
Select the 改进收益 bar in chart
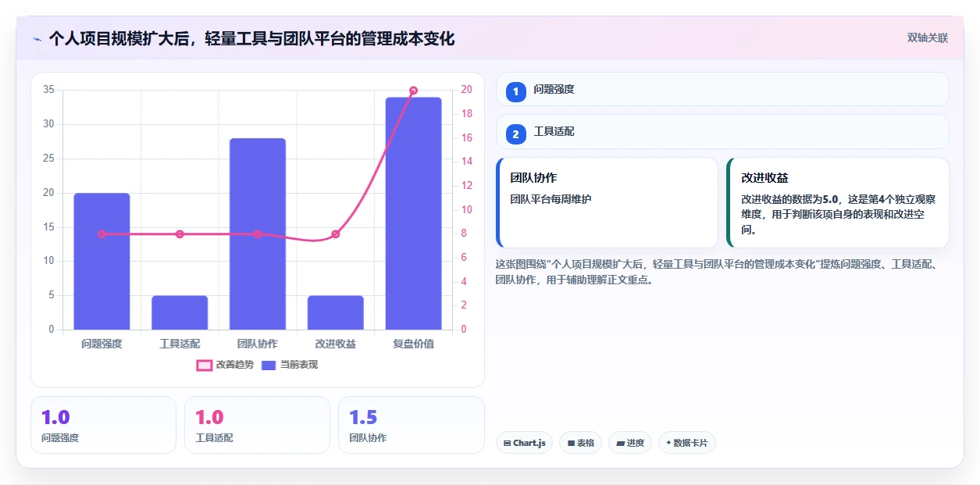click(336, 312)
